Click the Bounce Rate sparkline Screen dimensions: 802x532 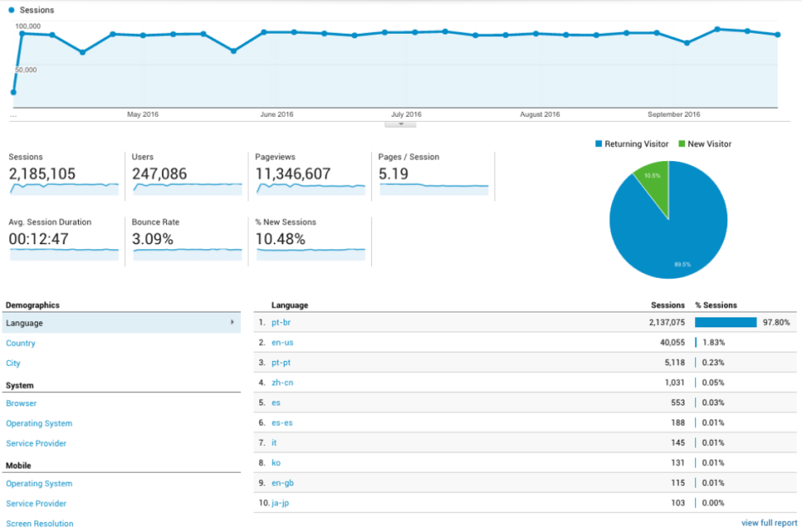(x=188, y=252)
